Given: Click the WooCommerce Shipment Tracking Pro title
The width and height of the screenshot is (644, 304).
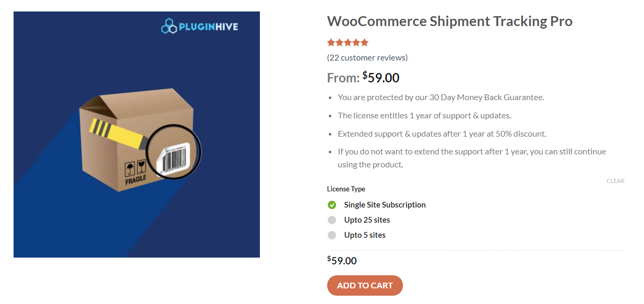Looking at the screenshot, I should [449, 21].
